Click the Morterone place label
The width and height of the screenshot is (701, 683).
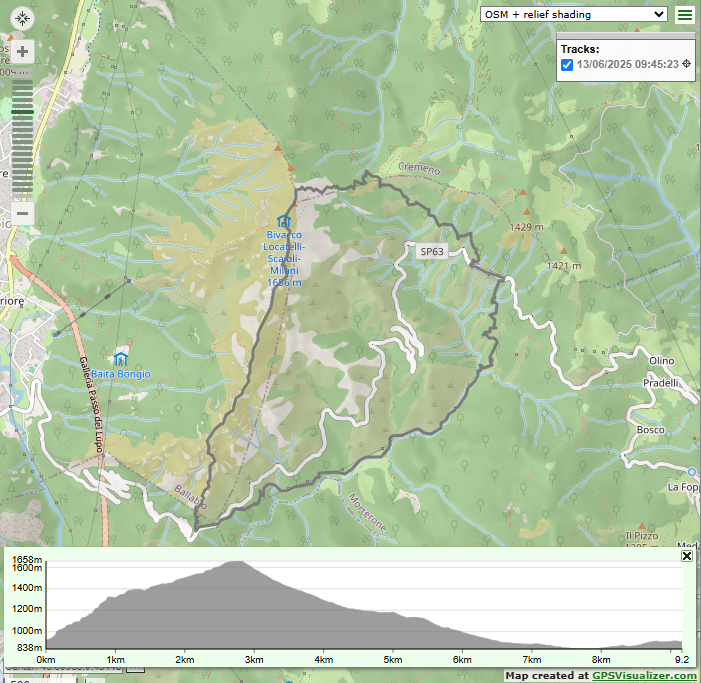(x=367, y=512)
